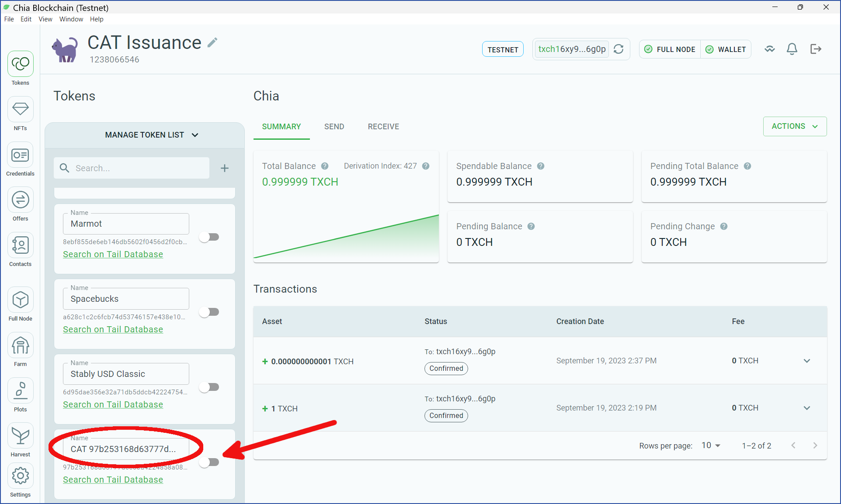The image size is (841, 504).
Task: Click the Asset column header
Action: [272, 321]
